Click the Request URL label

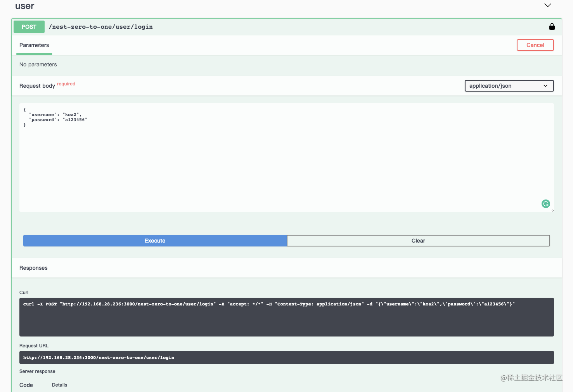[34, 346]
